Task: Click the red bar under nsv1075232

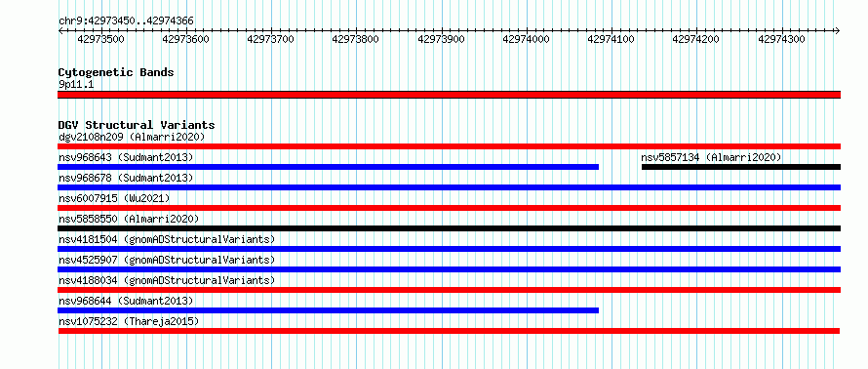Action: [x=449, y=331]
